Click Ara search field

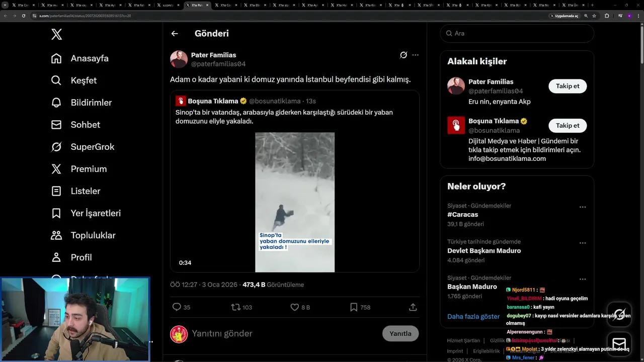click(517, 33)
